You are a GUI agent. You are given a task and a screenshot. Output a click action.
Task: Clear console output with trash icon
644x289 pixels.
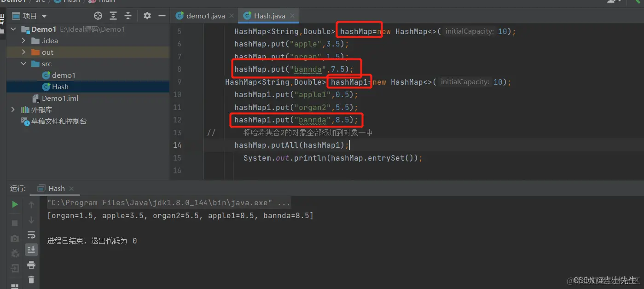[x=31, y=279]
